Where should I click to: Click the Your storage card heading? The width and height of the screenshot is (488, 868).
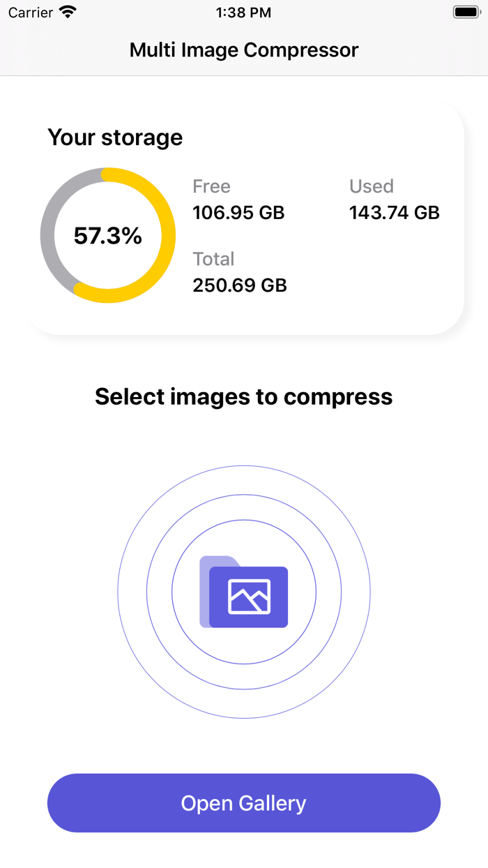(x=114, y=137)
